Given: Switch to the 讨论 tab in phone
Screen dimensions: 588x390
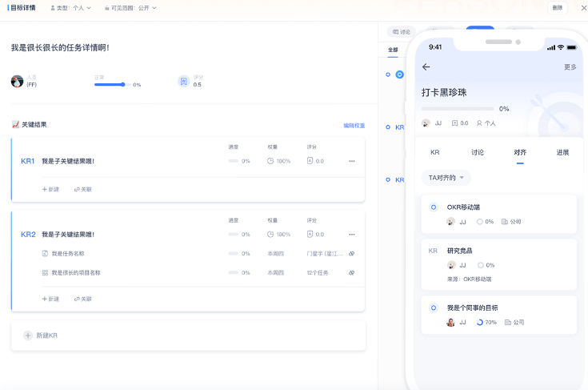Looking at the screenshot, I should pos(478,152).
